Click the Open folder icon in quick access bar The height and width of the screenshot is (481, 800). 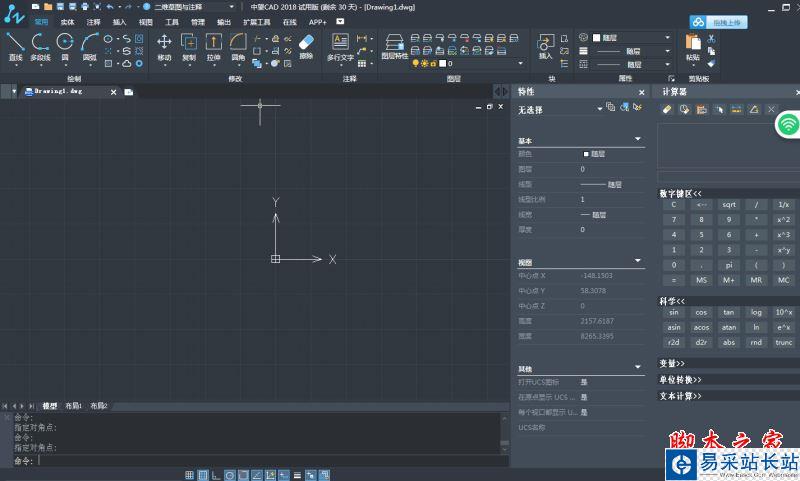(48, 7)
